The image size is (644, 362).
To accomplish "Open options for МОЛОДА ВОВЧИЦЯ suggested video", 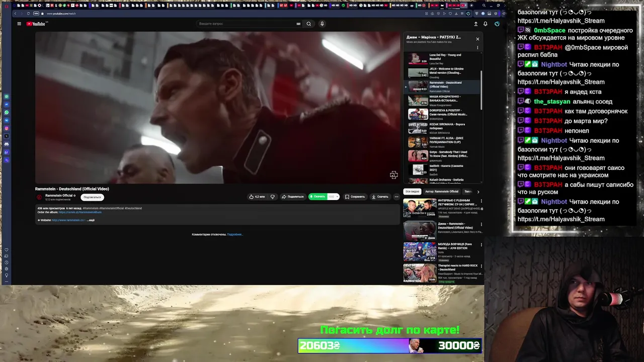I will point(481,245).
